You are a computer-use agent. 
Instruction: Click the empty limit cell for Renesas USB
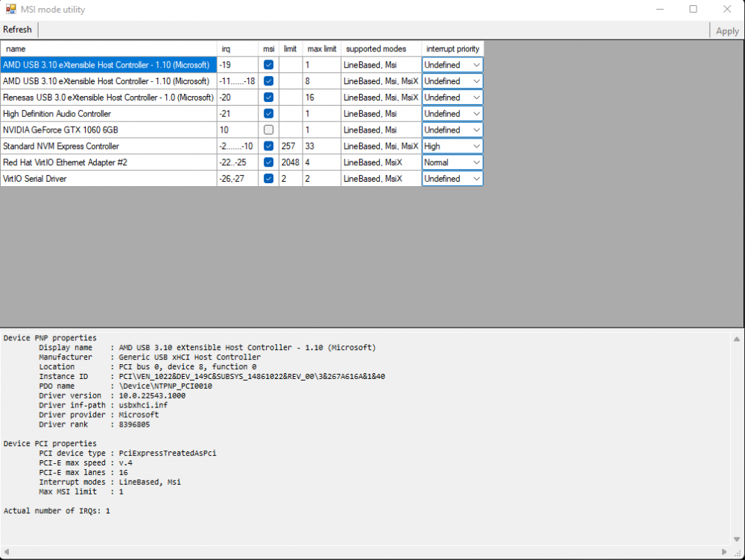point(291,98)
